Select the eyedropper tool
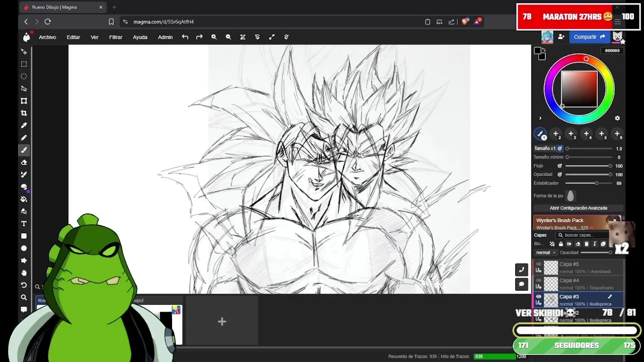 pos(24,125)
